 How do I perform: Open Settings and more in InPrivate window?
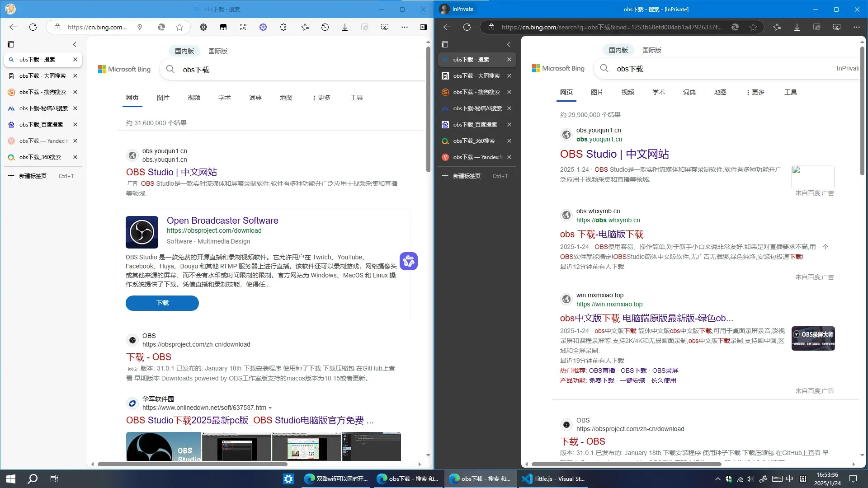tap(857, 27)
